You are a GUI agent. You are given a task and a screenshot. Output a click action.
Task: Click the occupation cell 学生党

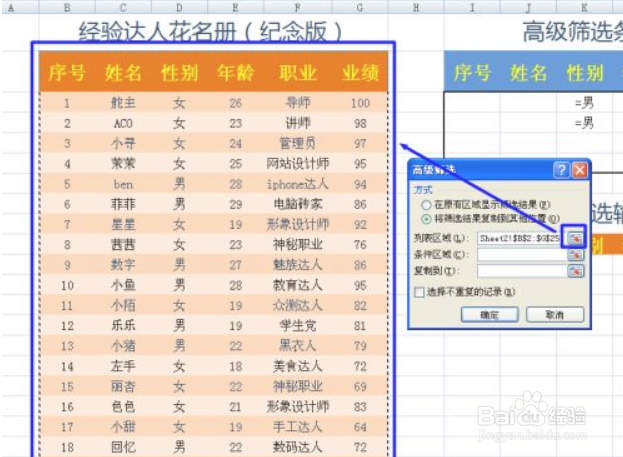pos(298,326)
